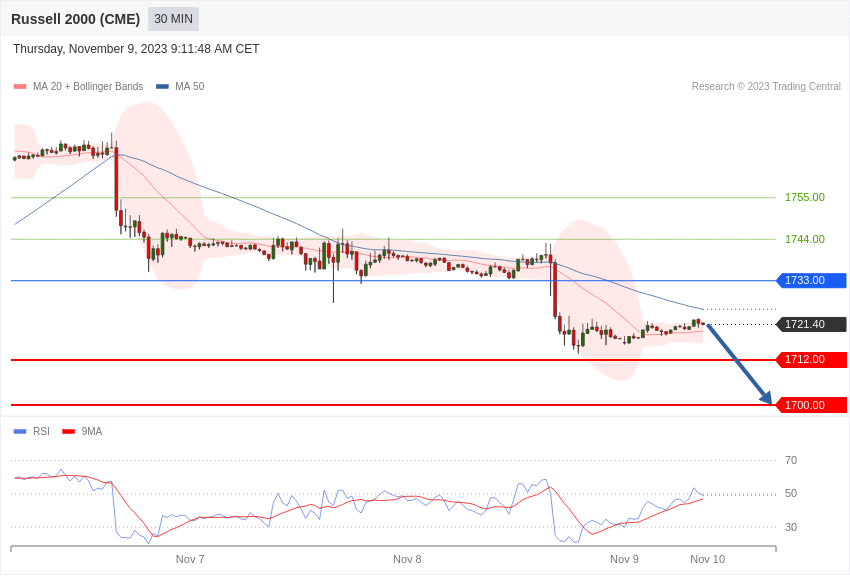
Task: Click the 1712.00 red support tag
Action: tap(811, 359)
